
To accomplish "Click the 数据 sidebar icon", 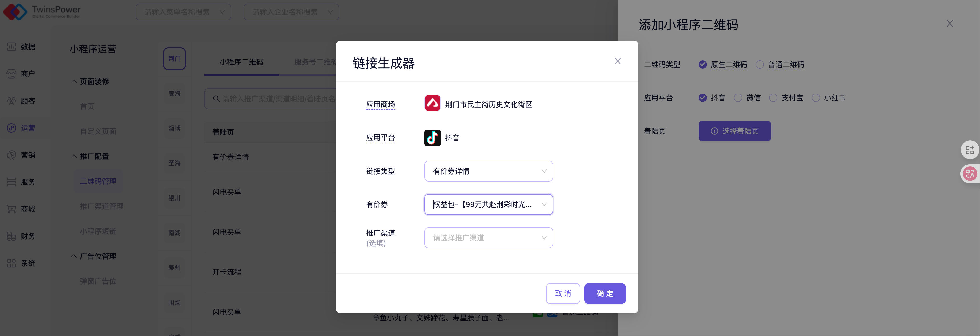I will [x=11, y=47].
